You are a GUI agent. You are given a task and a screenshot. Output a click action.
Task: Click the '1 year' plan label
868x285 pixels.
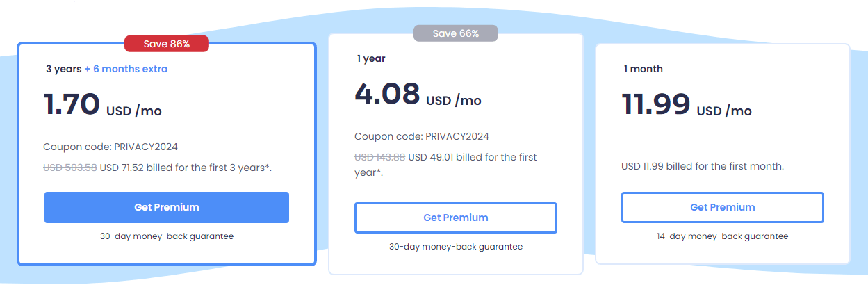[371, 58]
